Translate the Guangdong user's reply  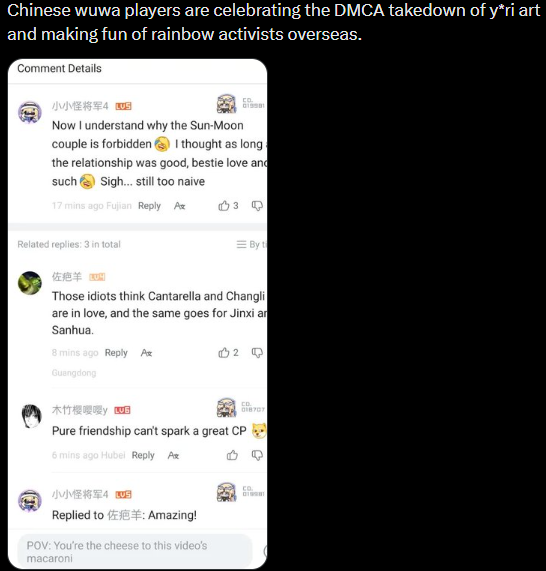(146, 353)
